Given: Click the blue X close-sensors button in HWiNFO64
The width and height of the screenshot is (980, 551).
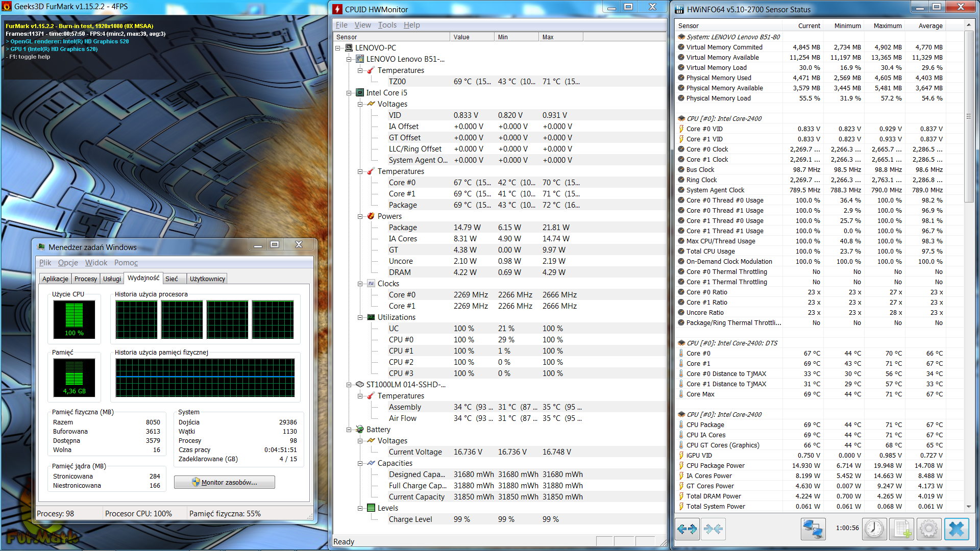Looking at the screenshot, I should 957,529.
